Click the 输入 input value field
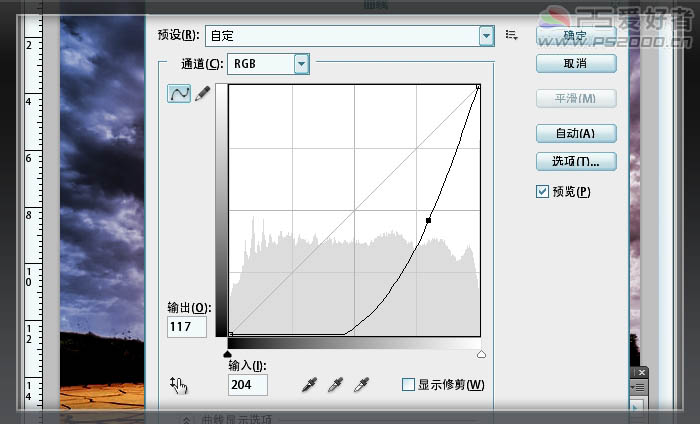Screen dimensions: 700x424 tap(248, 385)
